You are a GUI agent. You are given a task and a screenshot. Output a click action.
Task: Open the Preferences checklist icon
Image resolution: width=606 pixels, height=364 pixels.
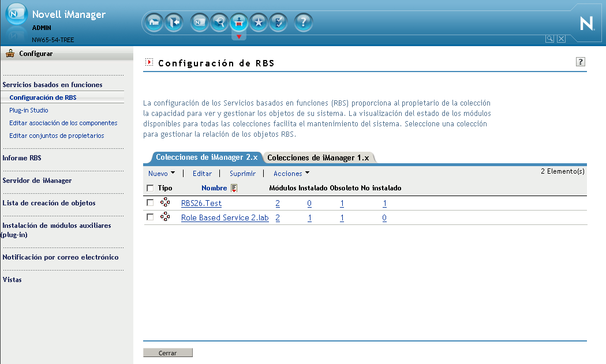coord(278,22)
